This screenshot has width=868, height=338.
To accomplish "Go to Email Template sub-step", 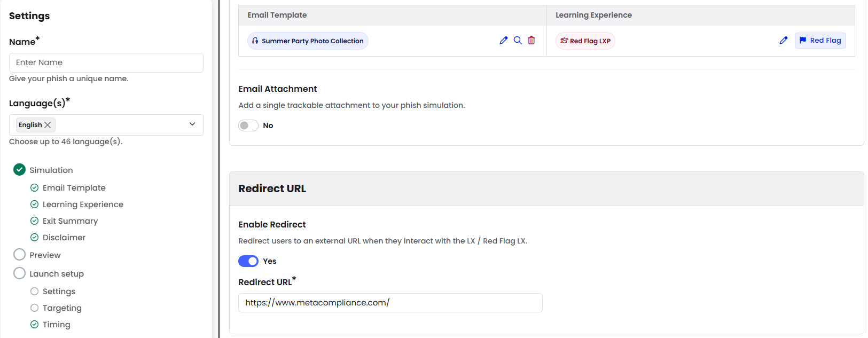I will [x=74, y=188].
